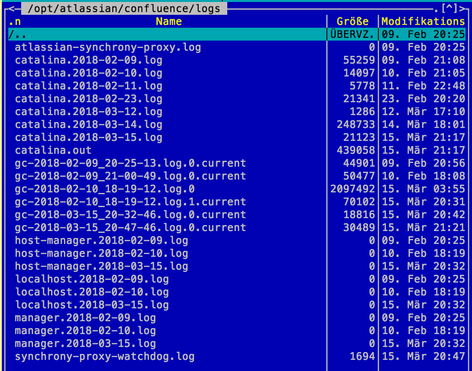472x371 pixels.
Task: Sort by the Modifikations column header
Action: (423, 21)
